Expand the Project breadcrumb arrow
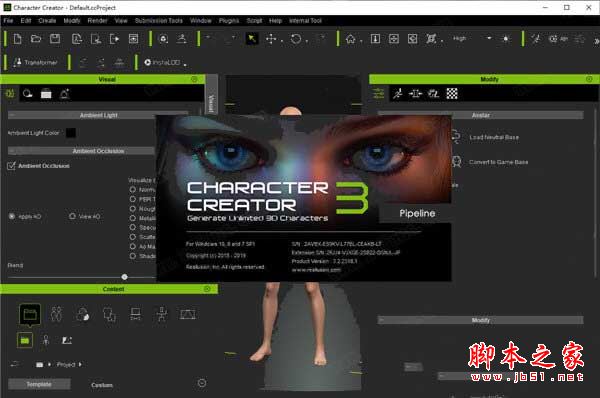This screenshot has height=398, width=600. [80, 365]
